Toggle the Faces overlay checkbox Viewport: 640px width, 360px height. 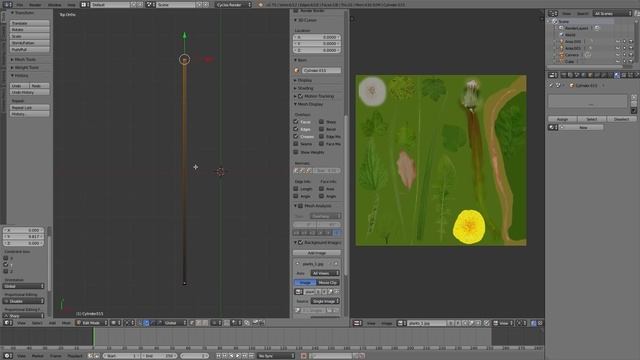[x=296, y=122]
